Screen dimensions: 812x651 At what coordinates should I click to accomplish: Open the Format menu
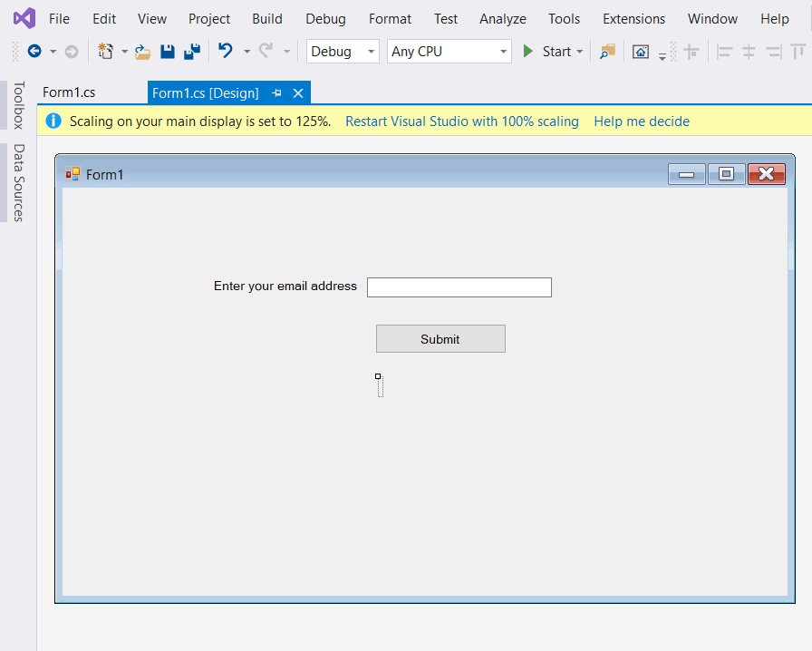(x=390, y=19)
